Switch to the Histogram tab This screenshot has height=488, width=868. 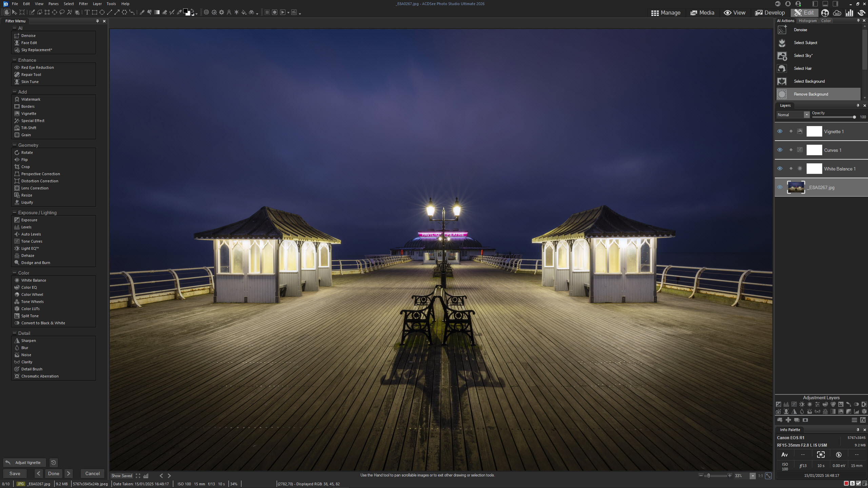tap(808, 21)
